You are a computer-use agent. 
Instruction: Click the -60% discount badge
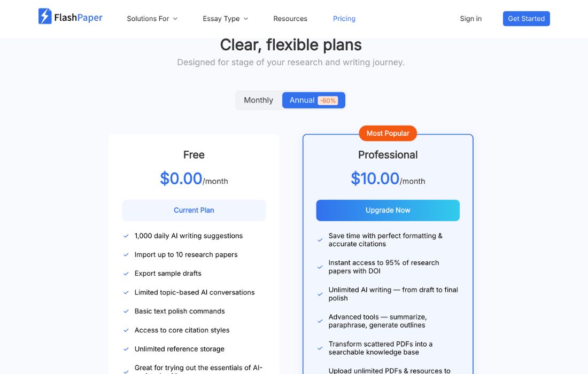pyautogui.click(x=327, y=100)
